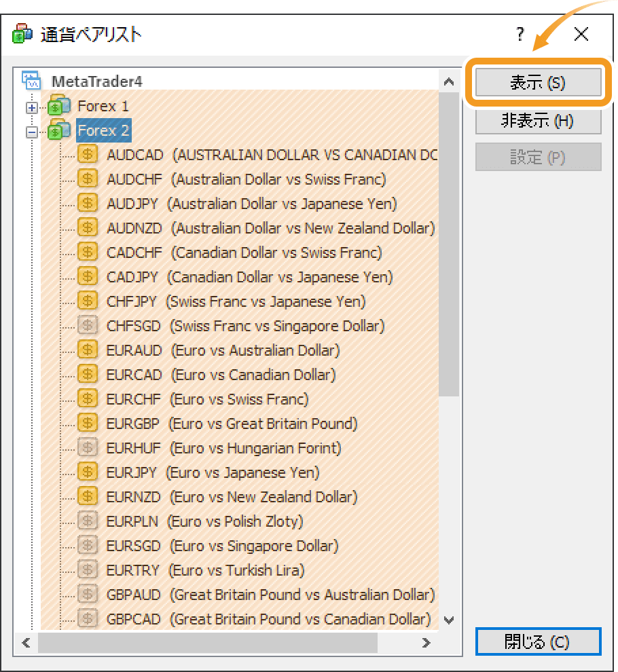The image size is (618, 672).
Task: Click the horizontal scrollbar thumb
Action: (x=208, y=642)
